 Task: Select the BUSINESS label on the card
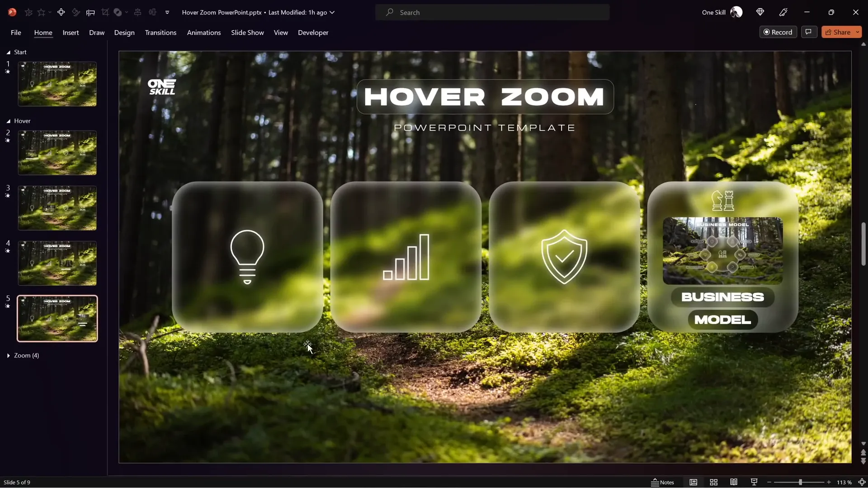722,297
